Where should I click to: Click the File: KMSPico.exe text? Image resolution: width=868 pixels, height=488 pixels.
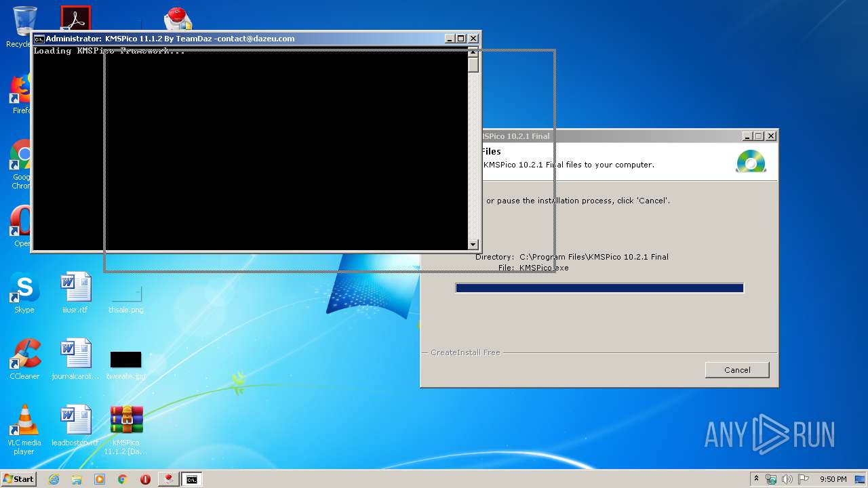coord(533,268)
